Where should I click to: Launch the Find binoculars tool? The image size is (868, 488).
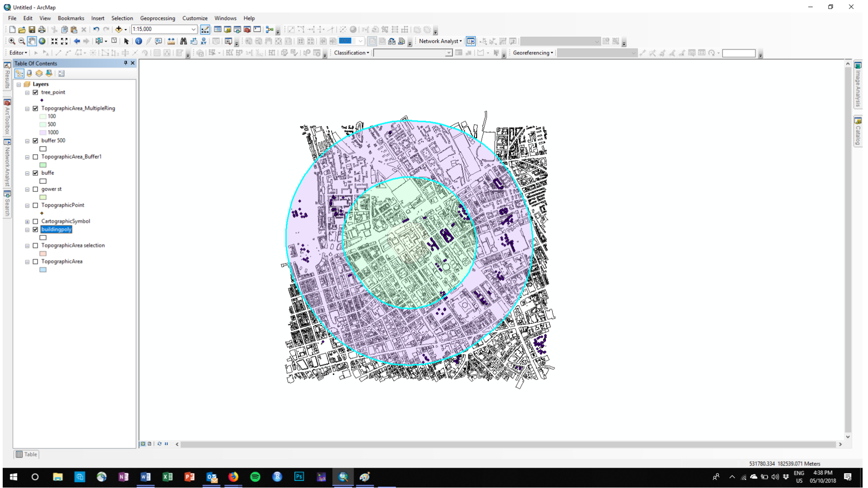pos(184,41)
